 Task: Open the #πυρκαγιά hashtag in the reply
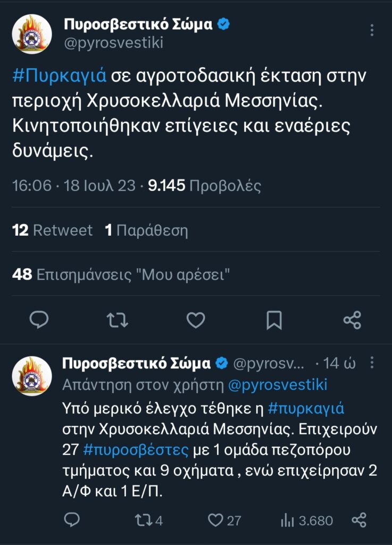pyautogui.click(x=306, y=408)
